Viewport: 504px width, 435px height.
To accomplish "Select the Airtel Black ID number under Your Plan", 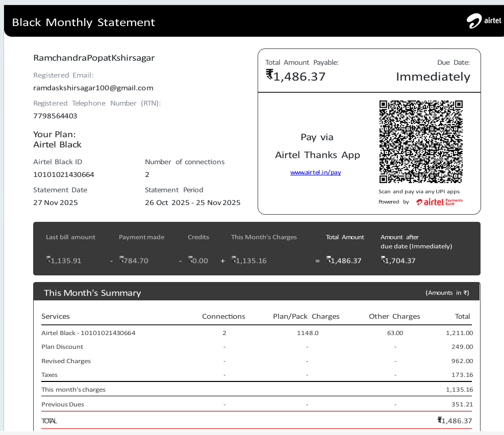I will click(64, 174).
